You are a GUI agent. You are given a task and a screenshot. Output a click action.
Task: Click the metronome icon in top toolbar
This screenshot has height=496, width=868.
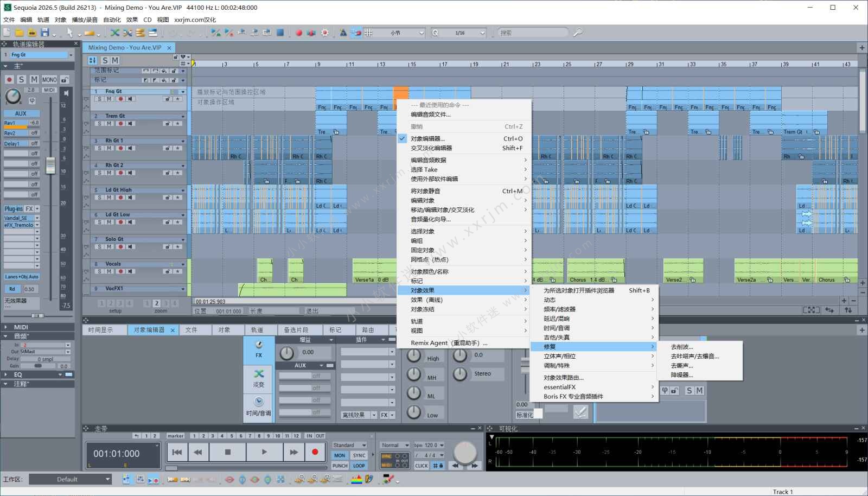(x=343, y=33)
